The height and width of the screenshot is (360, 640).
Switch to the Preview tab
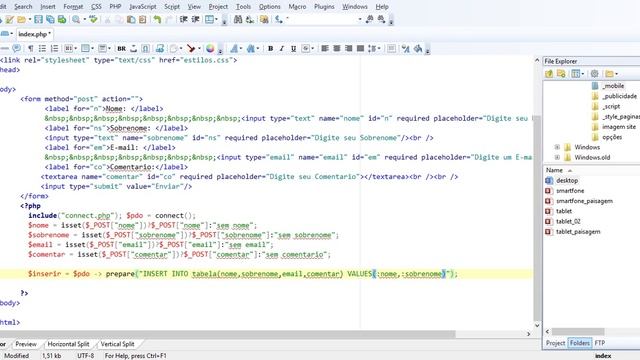(26, 344)
